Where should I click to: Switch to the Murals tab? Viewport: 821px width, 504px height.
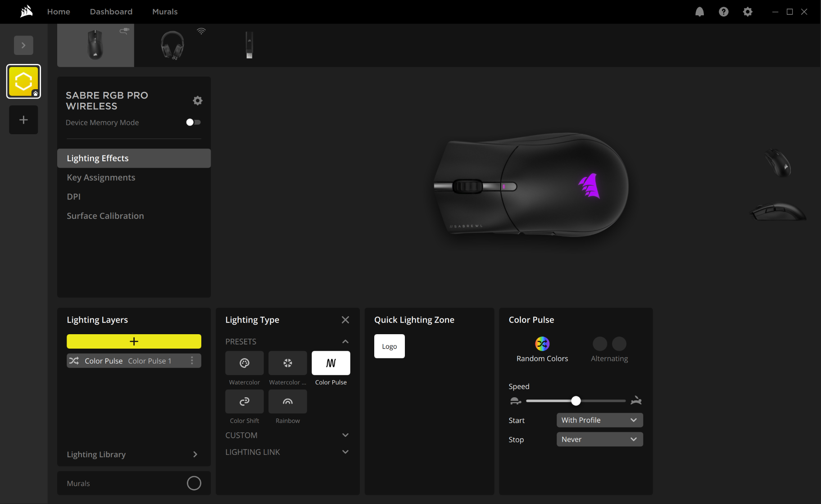click(x=165, y=11)
